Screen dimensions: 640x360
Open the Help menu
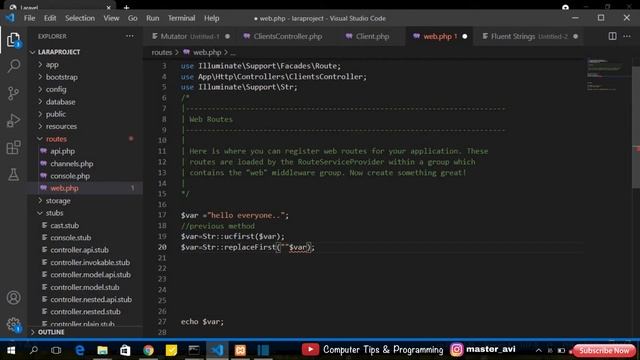pos(211,18)
